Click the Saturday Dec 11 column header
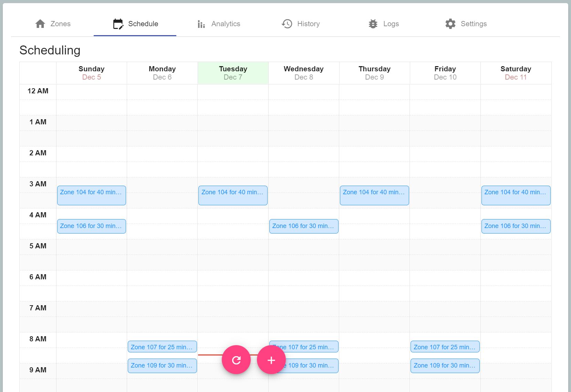The image size is (571, 392). 516,73
